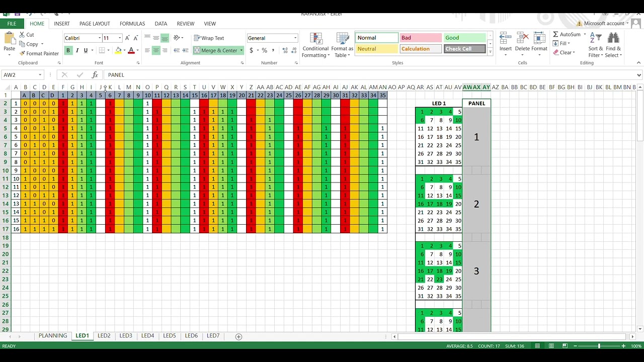644x362 pixels.
Task: Open the font name Calibri dropdown
Action: 100,38
